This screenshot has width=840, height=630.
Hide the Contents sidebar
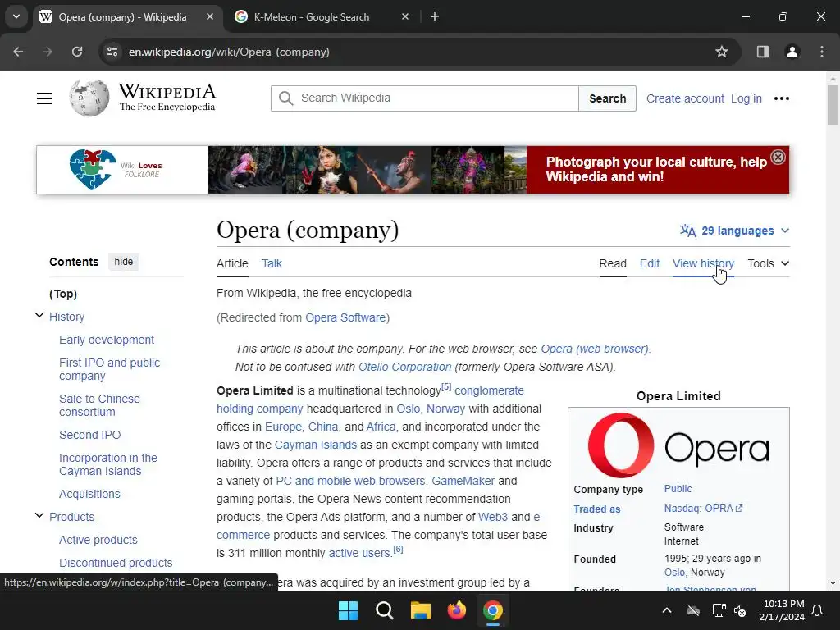coord(123,262)
